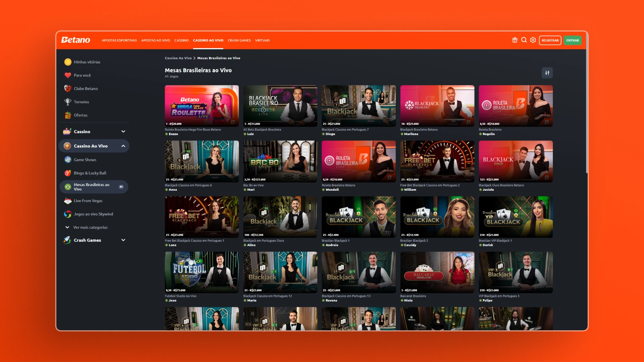Click the Cassino slot machine icon
This screenshot has height=362, width=644.
(x=67, y=131)
